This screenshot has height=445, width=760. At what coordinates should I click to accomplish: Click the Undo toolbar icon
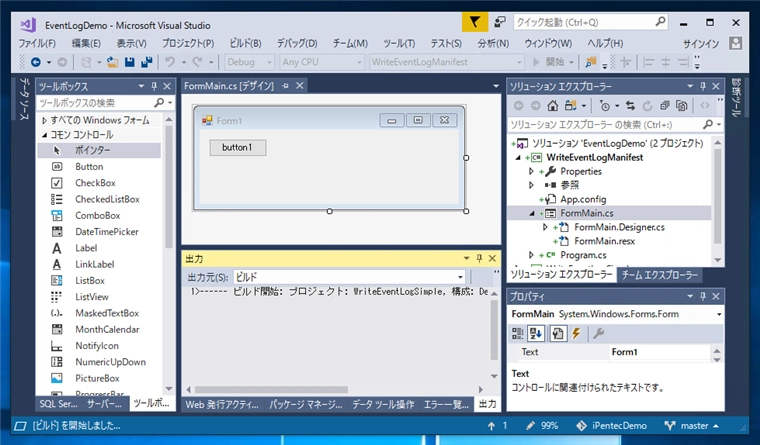click(x=170, y=62)
